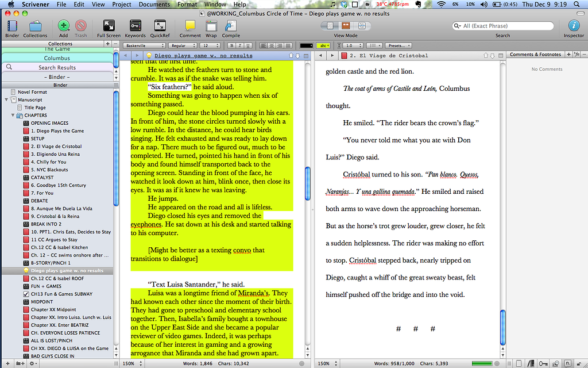Click the Collections toolbar icon

click(35, 25)
